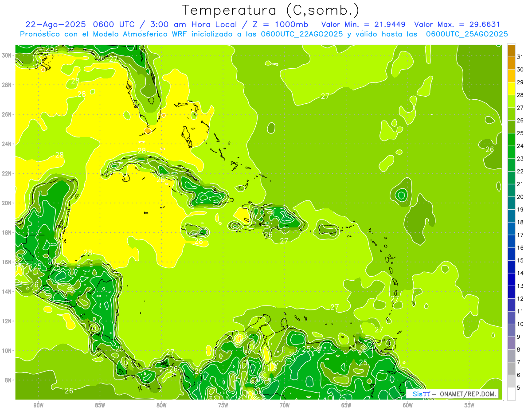This screenshot has width=532, height=411.
Task: Click the latitude axis label '12N'
Action: coord(7,321)
